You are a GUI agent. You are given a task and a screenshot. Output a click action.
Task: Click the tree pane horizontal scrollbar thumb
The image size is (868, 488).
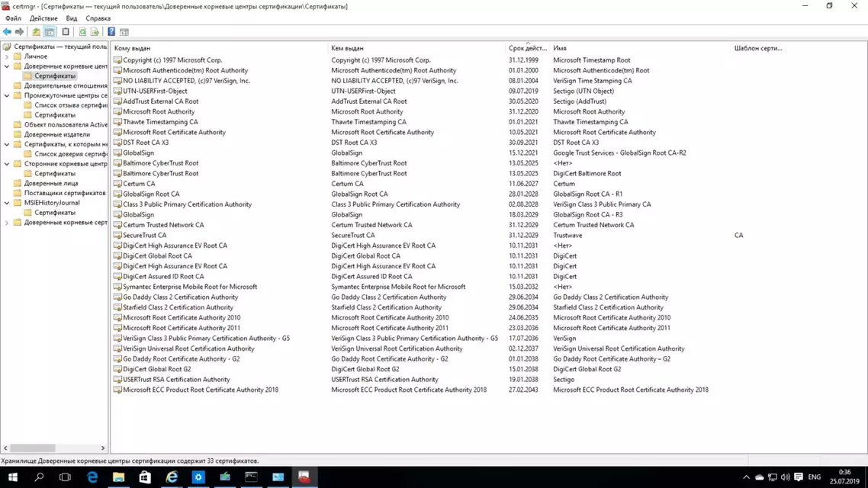pos(33,448)
